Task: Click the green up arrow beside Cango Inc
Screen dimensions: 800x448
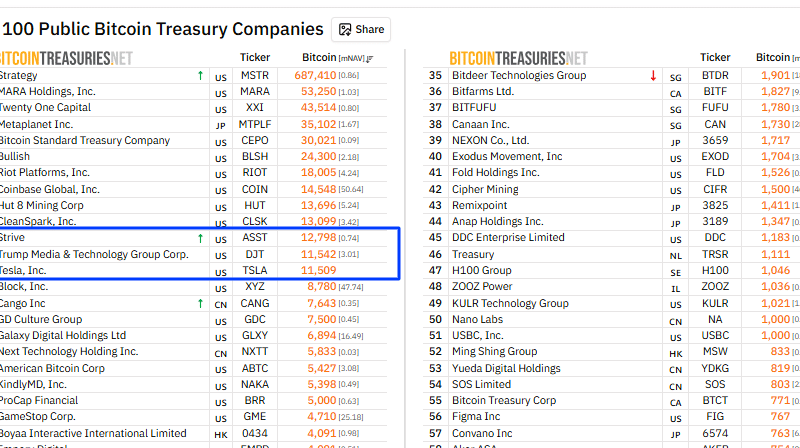Action: [200, 304]
